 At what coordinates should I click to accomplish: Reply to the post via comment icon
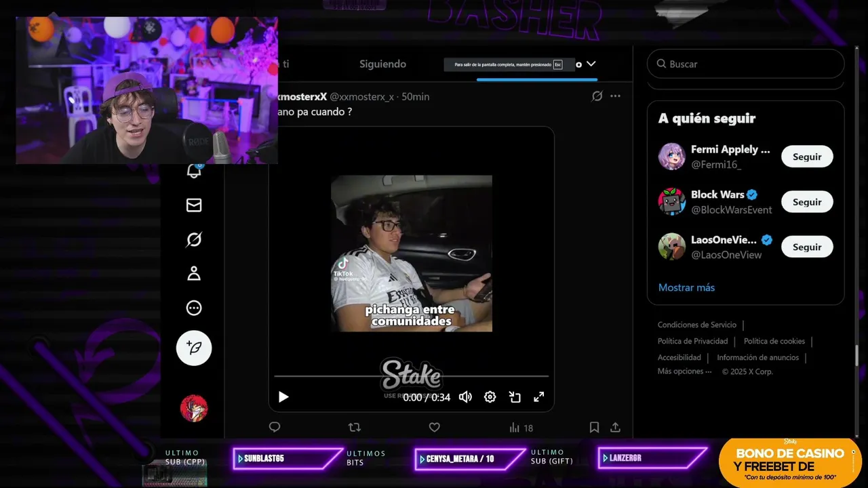click(275, 427)
